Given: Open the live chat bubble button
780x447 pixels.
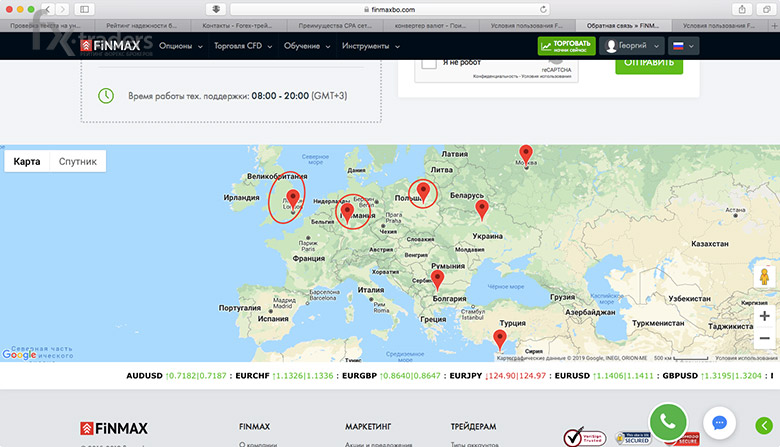Looking at the screenshot, I should pos(719,423).
